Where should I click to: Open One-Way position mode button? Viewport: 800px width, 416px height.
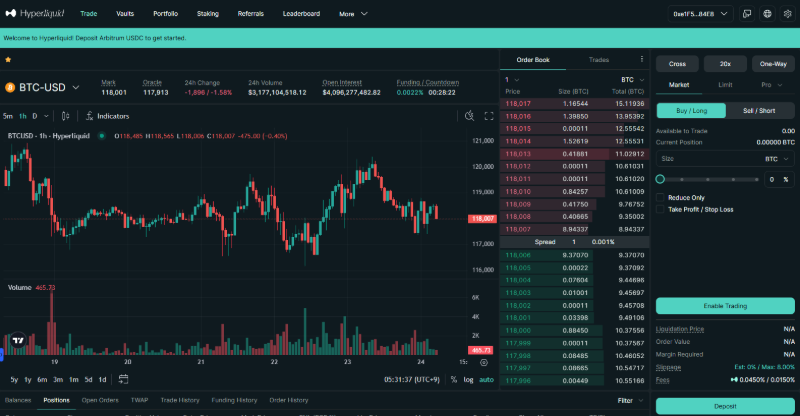tap(773, 64)
